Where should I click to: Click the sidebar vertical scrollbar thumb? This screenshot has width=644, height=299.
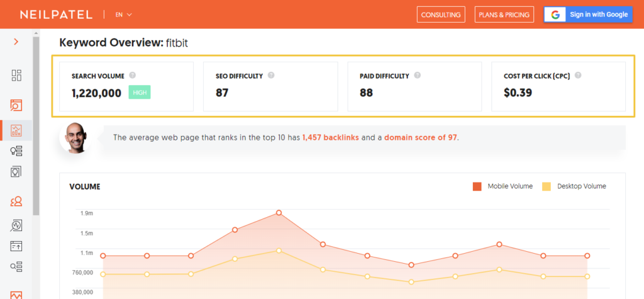(x=36, y=125)
